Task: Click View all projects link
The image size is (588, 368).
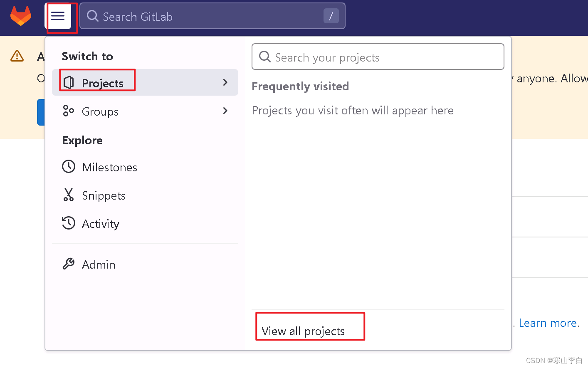Action: pos(303,331)
